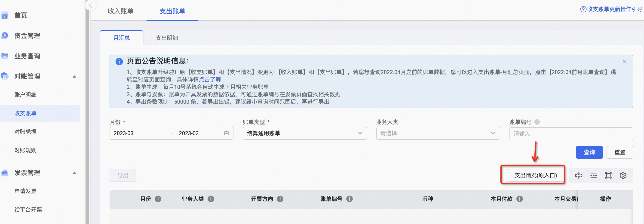Collapse the 发票管理 menu group
Image resolution: width=644 pixels, height=224 pixels.
(74, 173)
